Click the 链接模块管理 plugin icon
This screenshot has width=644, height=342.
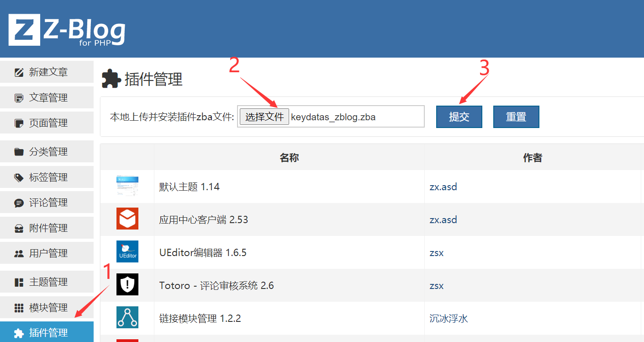(x=127, y=317)
